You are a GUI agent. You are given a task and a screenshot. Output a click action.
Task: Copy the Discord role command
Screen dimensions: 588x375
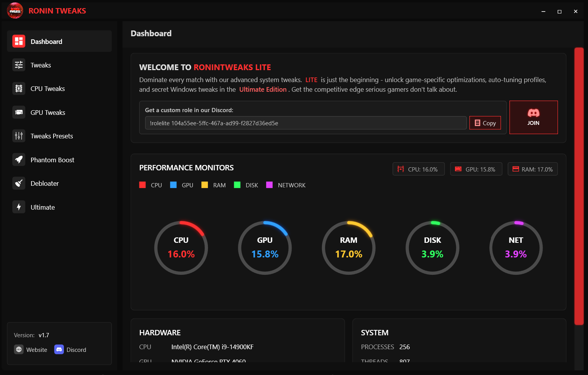(485, 123)
